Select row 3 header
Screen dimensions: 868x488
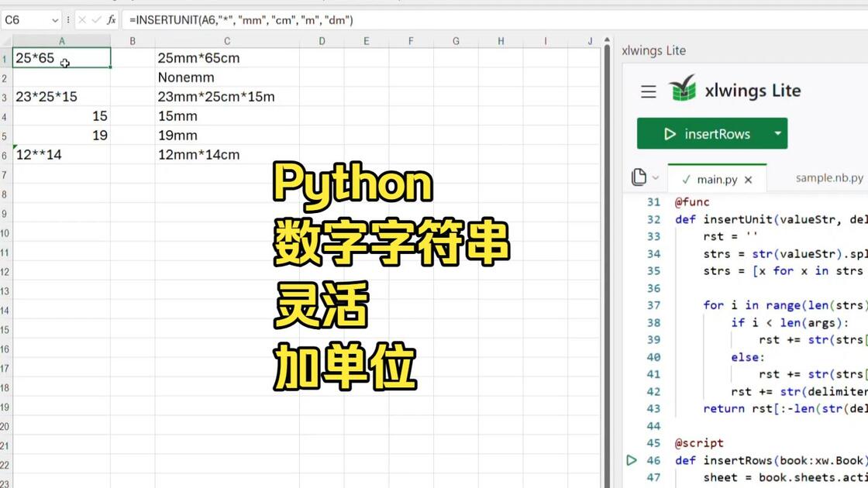click(5, 97)
